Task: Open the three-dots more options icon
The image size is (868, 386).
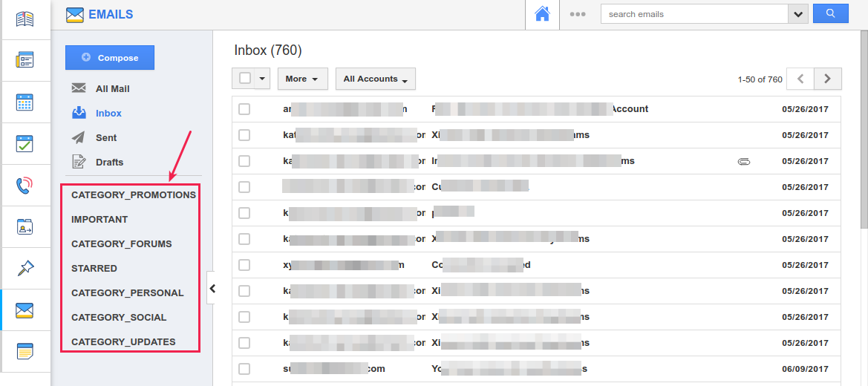Action: pos(578,14)
